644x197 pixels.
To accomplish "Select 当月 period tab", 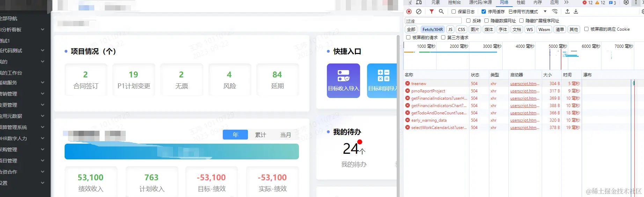I will coord(286,135).
